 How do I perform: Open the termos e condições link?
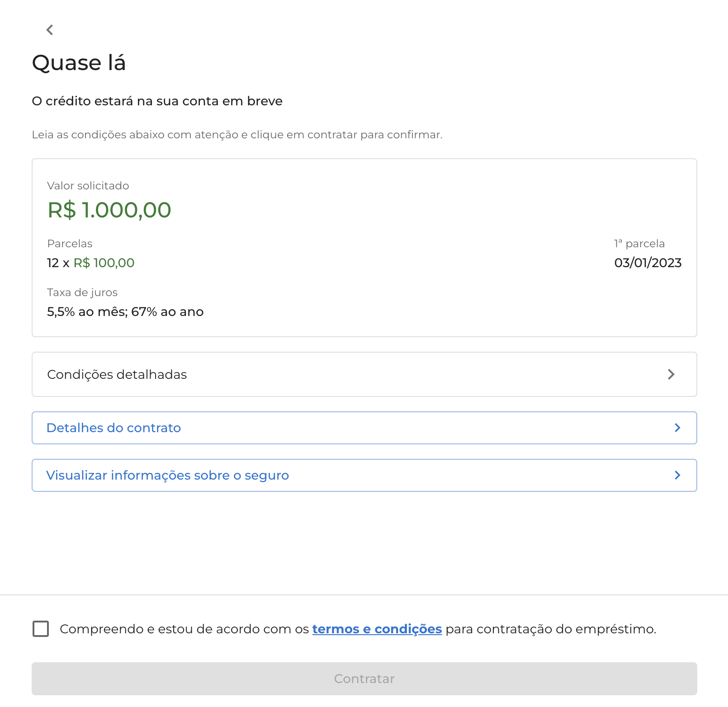coord(377,629)
